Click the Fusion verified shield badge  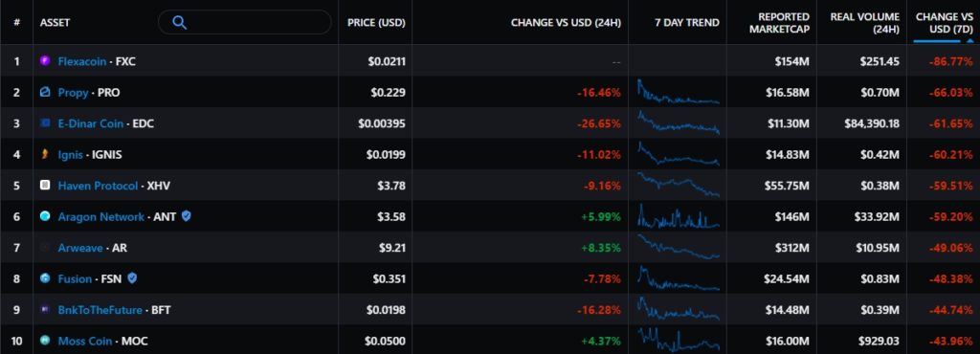pos(132,278)
